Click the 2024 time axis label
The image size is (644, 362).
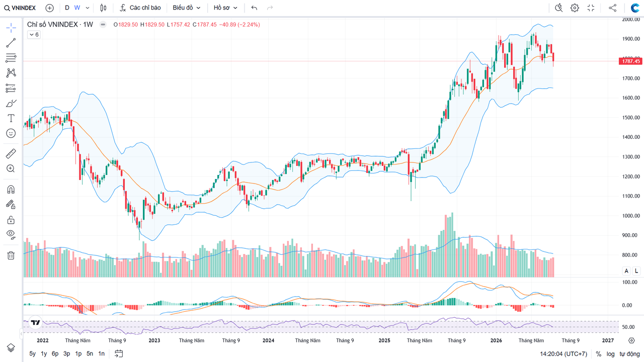tap(268, 340)
